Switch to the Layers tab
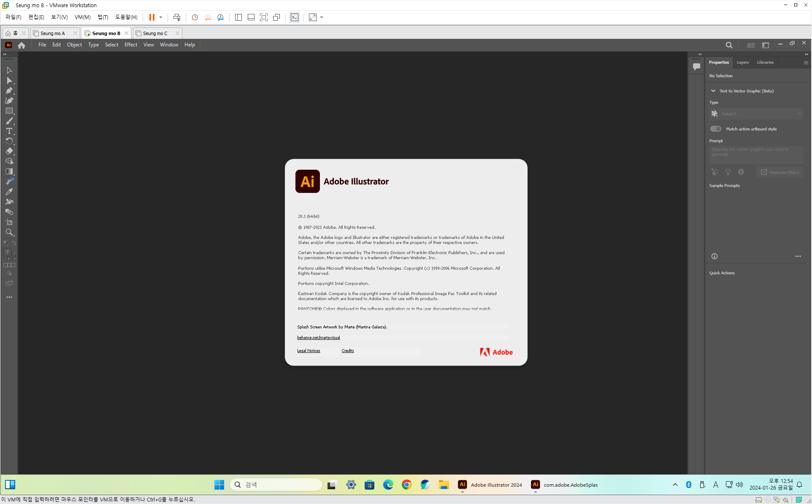812x504 pixels. 742,62
